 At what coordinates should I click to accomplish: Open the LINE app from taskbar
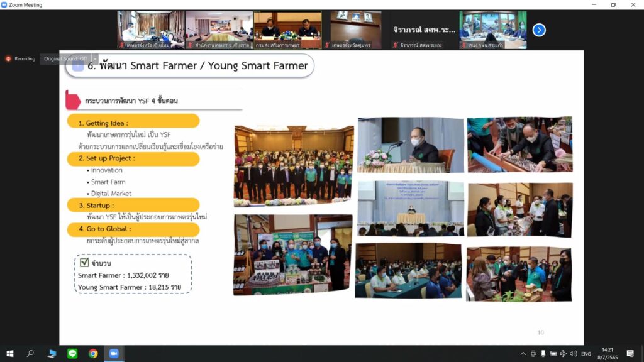(x=72, y=354)
